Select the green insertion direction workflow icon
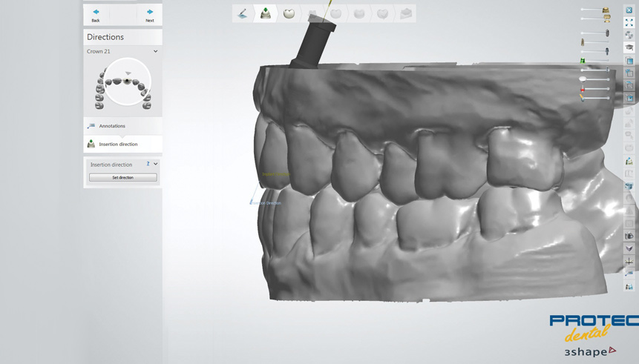The image size is (639, 364). tap(265, 13)
